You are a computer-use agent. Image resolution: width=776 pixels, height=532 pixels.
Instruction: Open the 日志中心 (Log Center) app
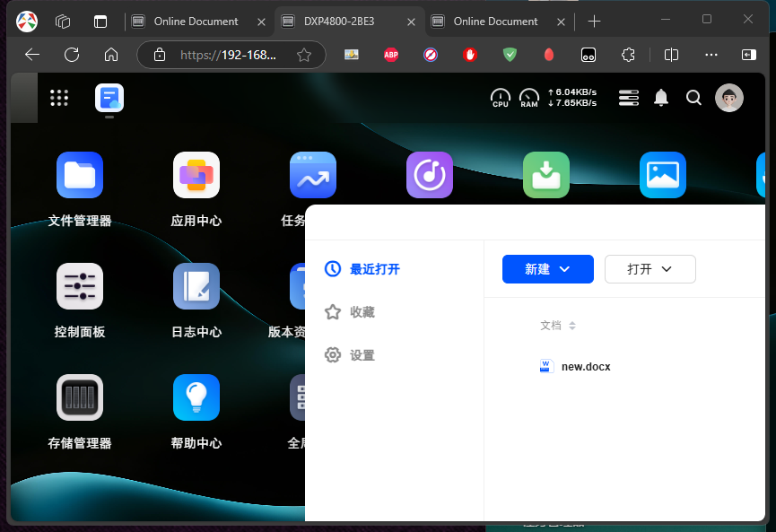coord(196,286)
